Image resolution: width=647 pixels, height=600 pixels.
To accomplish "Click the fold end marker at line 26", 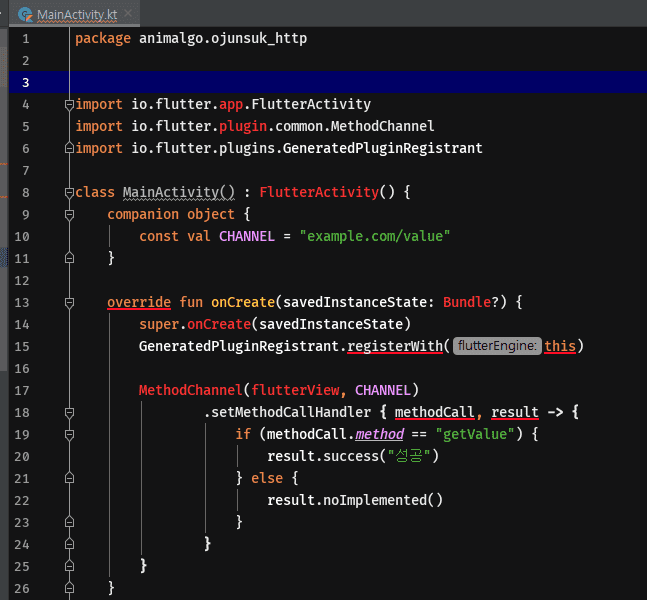I will [x=69, y=588].
